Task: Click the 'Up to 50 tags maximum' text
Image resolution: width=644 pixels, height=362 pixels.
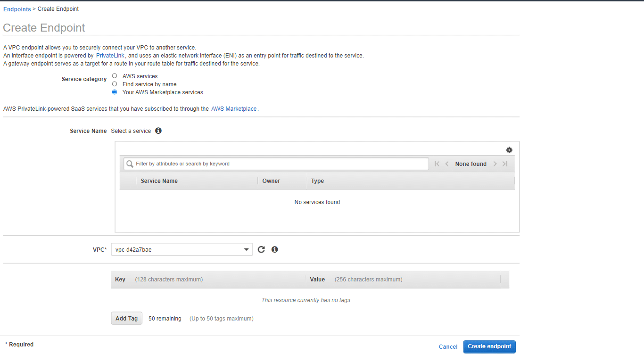Action: tap(222, 319)
